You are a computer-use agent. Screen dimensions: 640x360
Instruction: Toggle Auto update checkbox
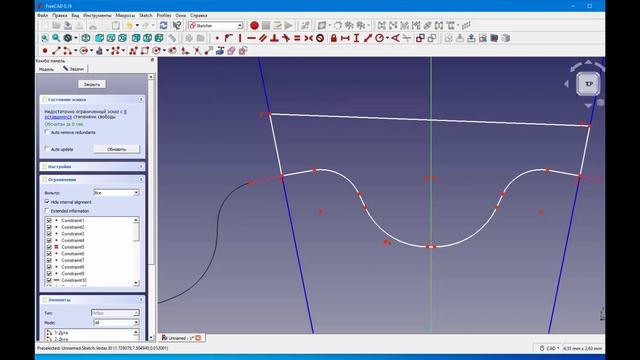pos(47,149)
